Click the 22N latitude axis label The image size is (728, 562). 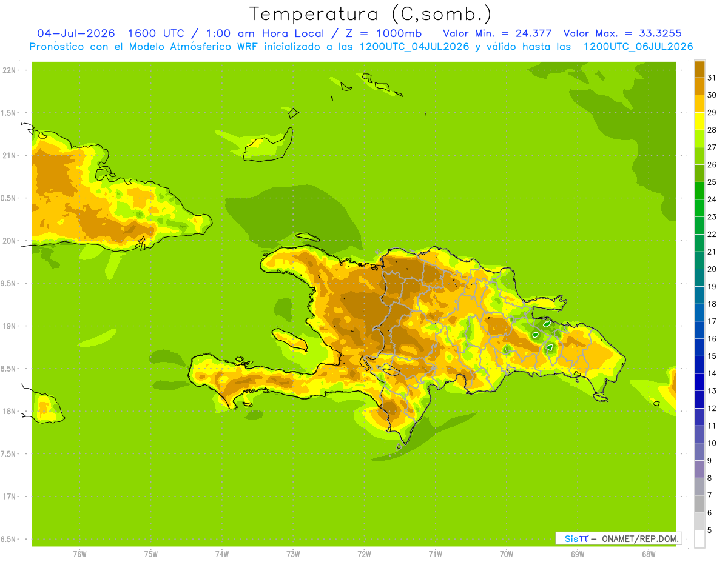pyautogui.click(x=10, y=70)
